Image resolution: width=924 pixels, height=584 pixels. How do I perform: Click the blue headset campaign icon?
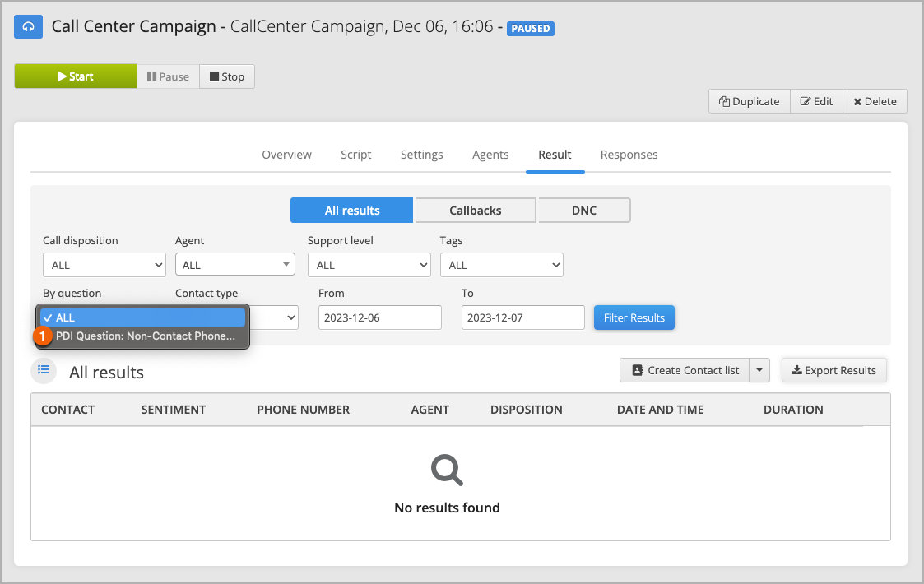pyautogui.click(x=29, y=27)
